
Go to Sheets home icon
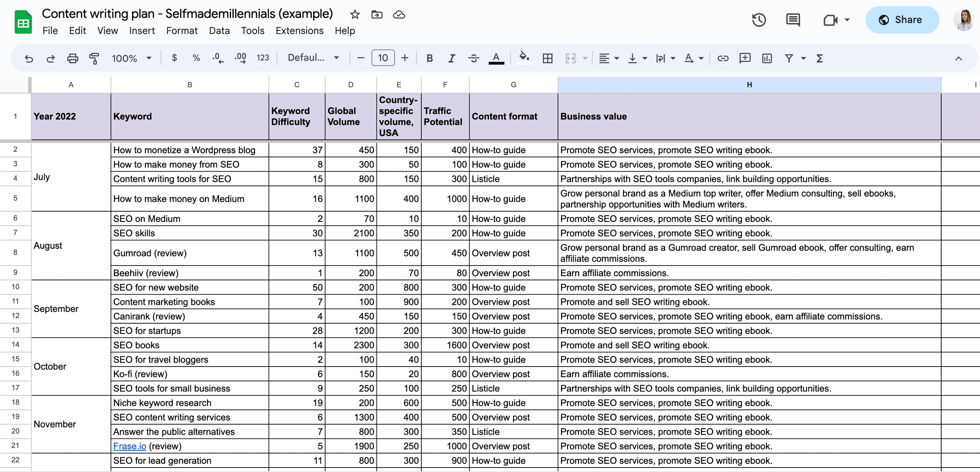tap(23, 22)
